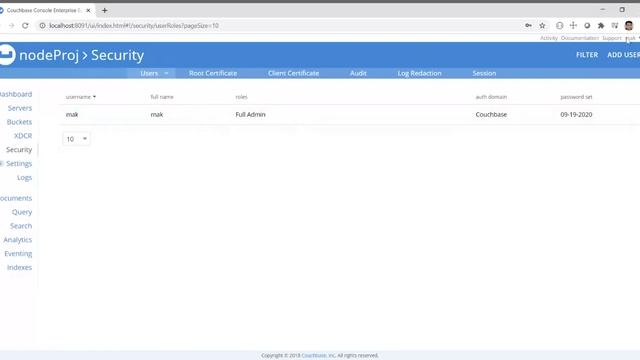The width and height of the screenshot is (640, 360).
Task: Click the ADD USER button
Action: point(623,55)
